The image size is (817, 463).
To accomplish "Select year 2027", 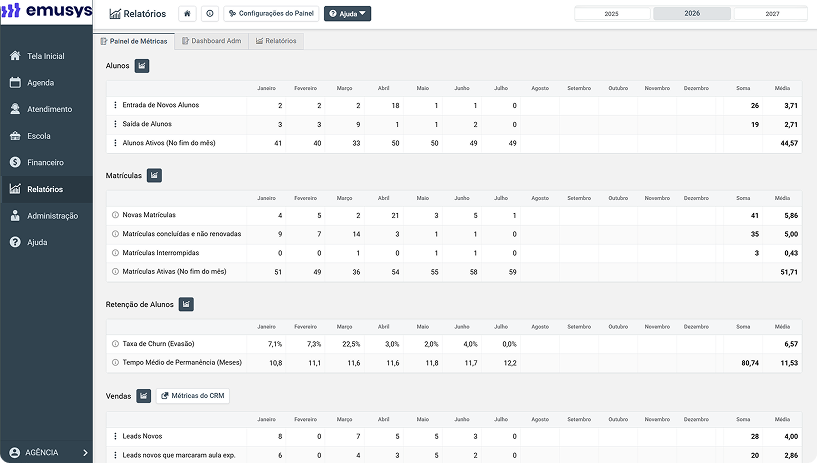I will (772, 14).
